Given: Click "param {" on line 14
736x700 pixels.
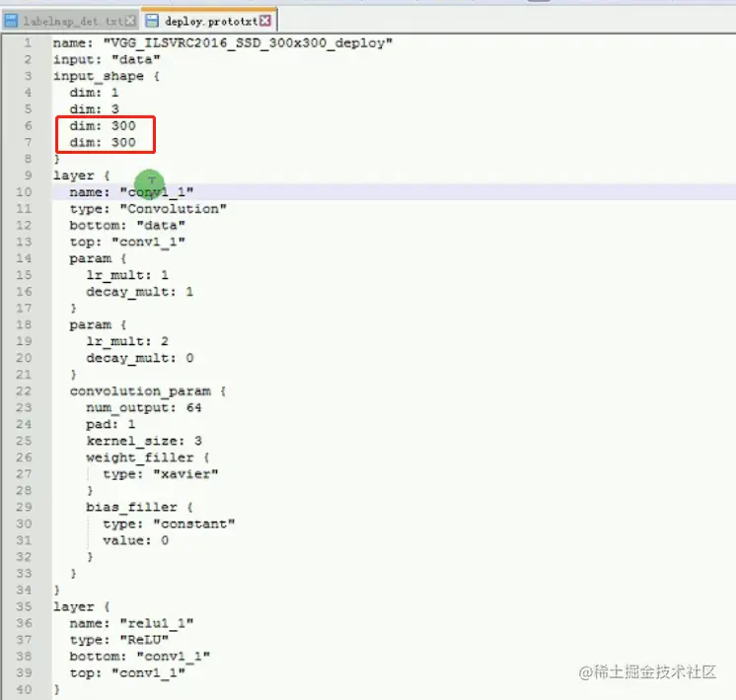Looking at the screenshot, I should [x=98, y=258].
